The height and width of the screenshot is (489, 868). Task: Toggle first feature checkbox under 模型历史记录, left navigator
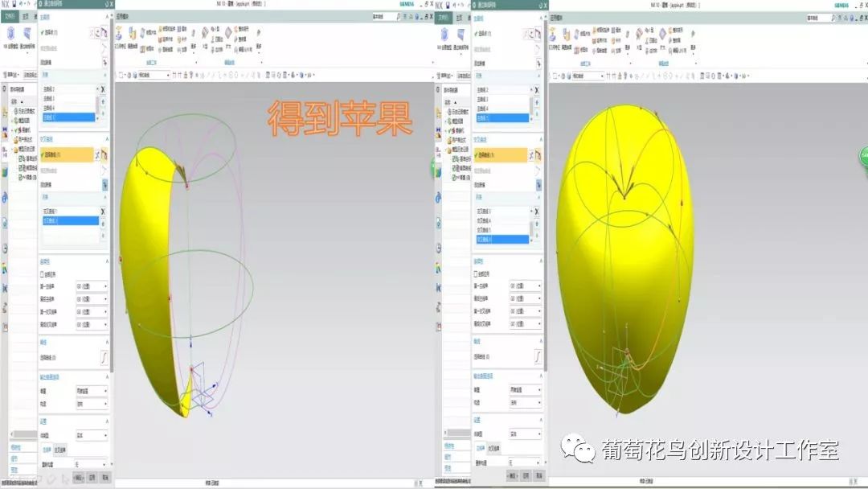[x=21, y=159]
